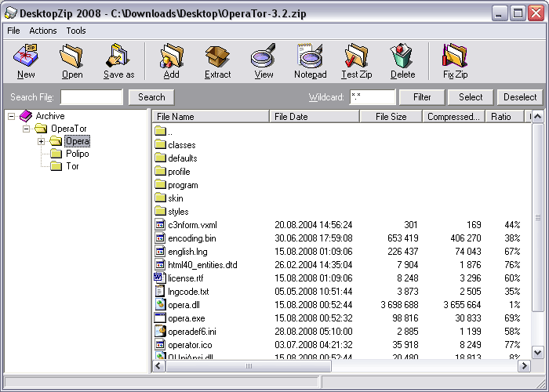Click the Extract box icon
The width and height of the screenshot is (549, 392).
point(217,56)
